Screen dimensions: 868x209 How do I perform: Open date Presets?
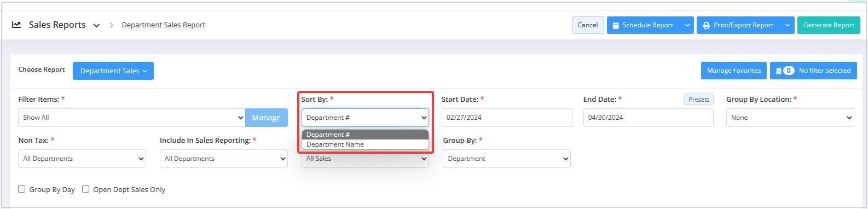(x=699, y=100)
